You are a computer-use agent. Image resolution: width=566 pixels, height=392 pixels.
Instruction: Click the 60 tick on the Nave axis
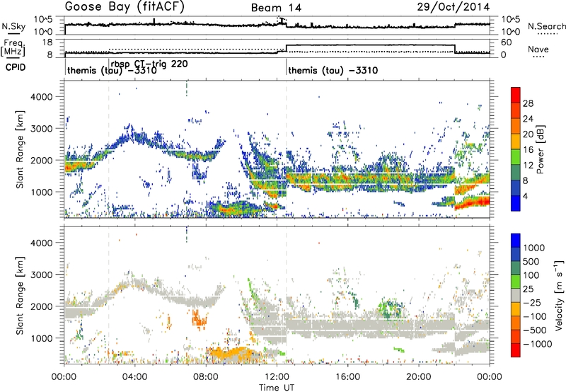click(x=507, y=42)
